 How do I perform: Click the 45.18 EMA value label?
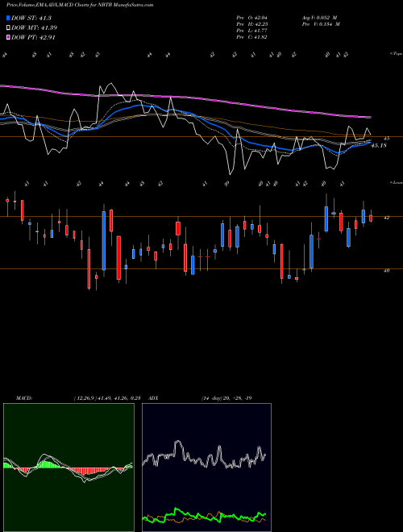[379, 146]
